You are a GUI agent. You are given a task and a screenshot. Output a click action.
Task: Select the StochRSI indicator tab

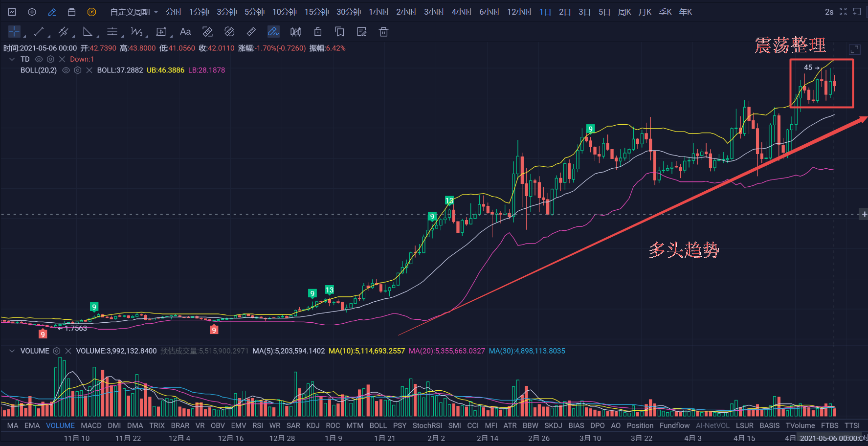[x=427, y=425]
